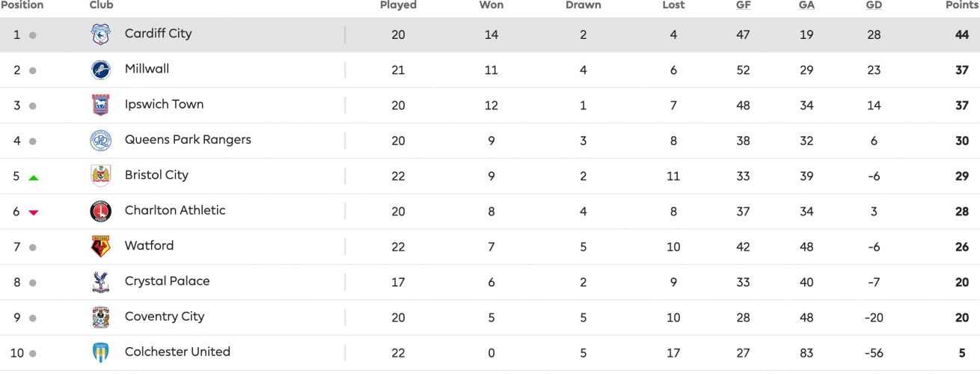
Task: Click the Coventry City club crest
Action: (100, 317)
